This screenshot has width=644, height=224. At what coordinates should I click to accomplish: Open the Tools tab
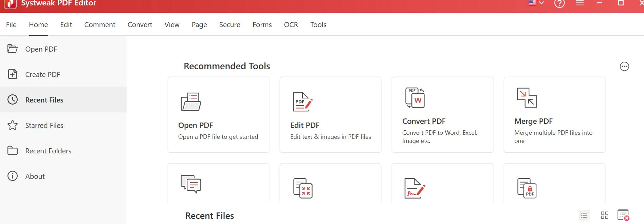tap(318, 25)
